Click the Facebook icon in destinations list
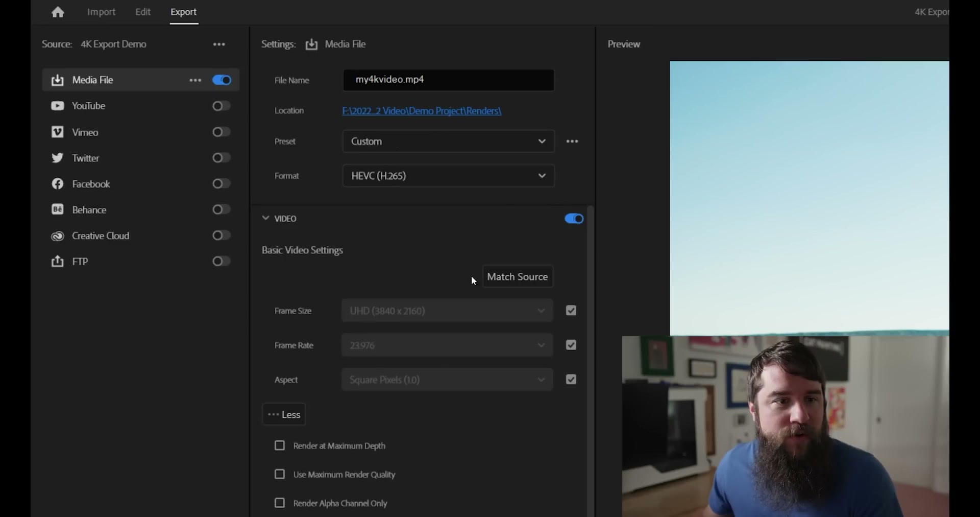 pos(58,184)
